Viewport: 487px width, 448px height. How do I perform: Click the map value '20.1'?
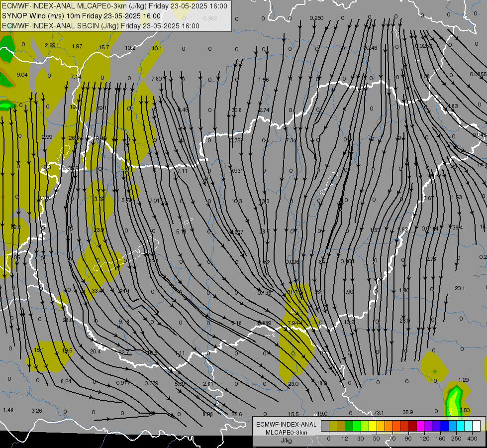click(460, 289)
